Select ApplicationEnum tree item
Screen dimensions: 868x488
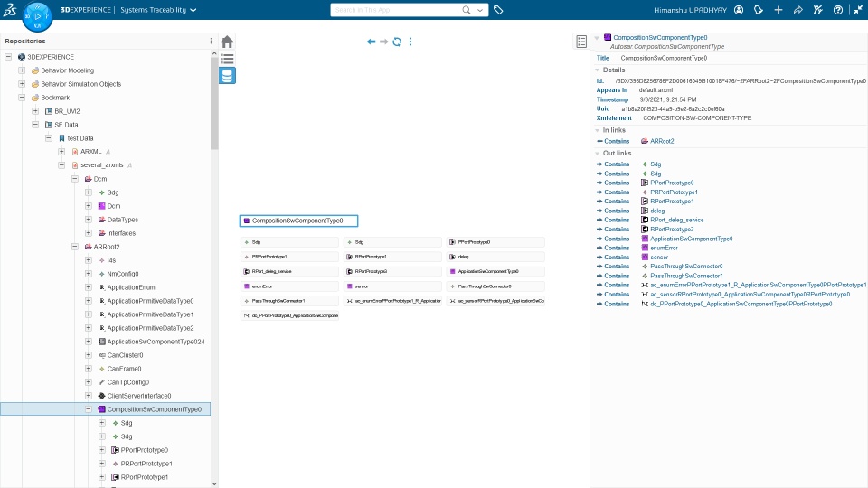pos(130,287)
